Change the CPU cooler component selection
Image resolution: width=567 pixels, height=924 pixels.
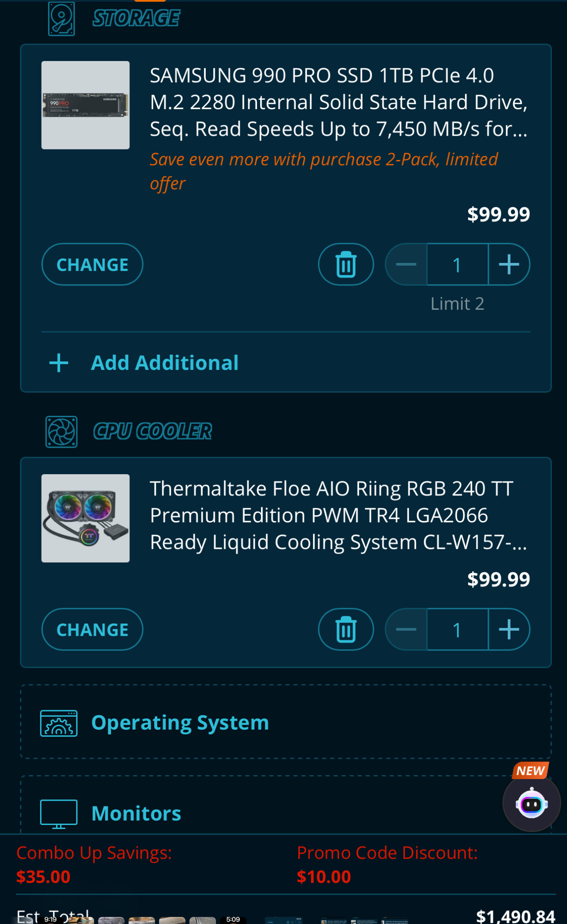coord(92,629)
